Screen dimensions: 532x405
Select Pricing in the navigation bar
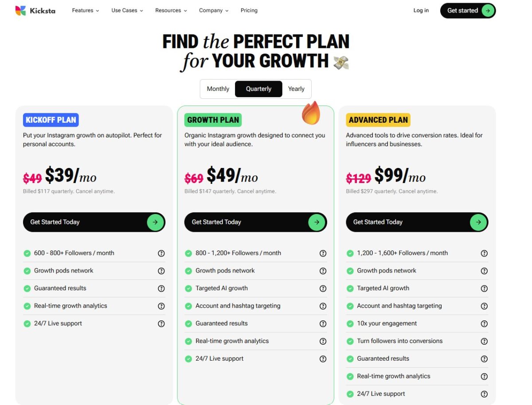[x=249, y=10]
